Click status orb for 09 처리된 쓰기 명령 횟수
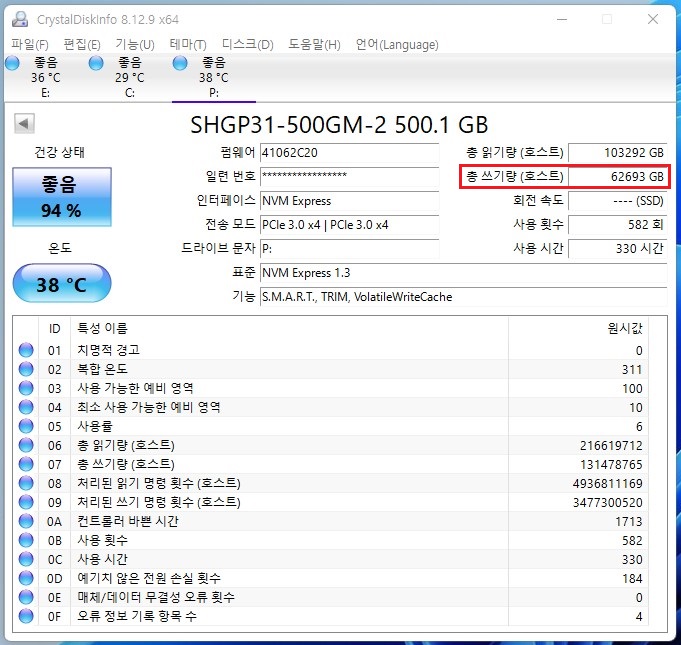This screenshot has height=645, width=681. 26,503
